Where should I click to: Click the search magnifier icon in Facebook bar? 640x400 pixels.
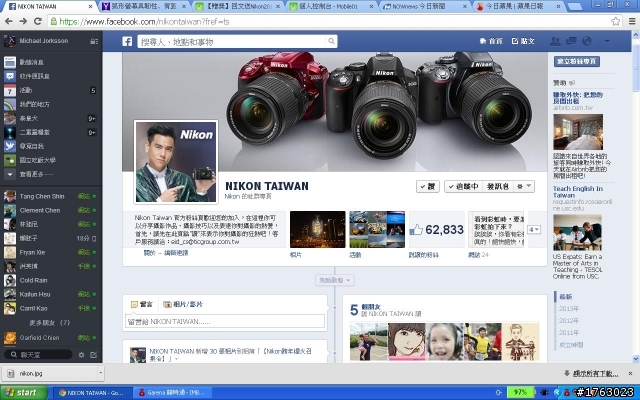click(x=331, y=41)
